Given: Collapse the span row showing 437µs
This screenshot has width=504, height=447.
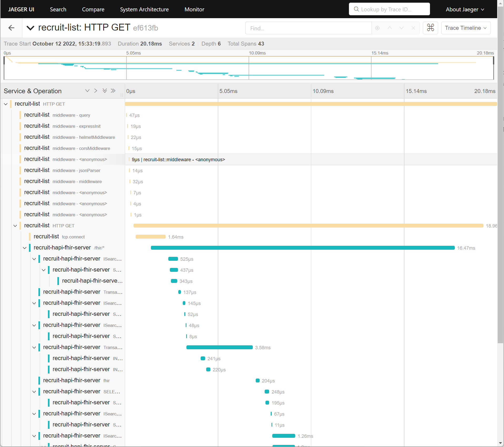Looking at the screenshot, I should tap(43, 270).
